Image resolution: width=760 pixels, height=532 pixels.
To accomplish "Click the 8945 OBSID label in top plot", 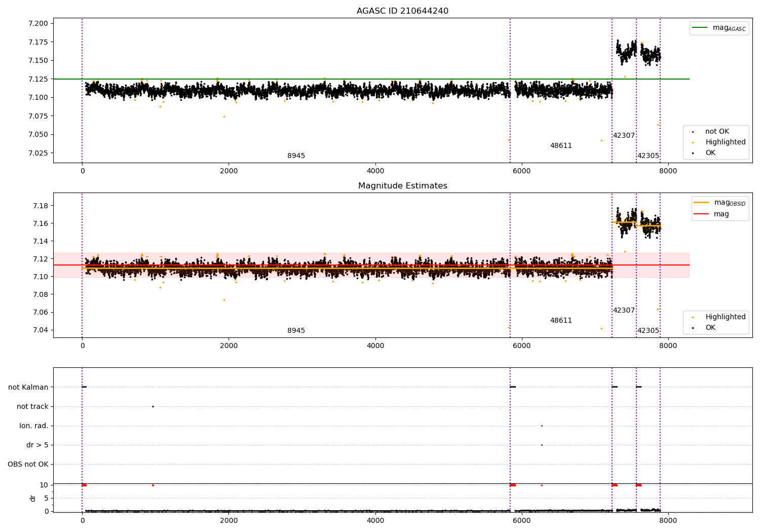I will coord(296,156).
